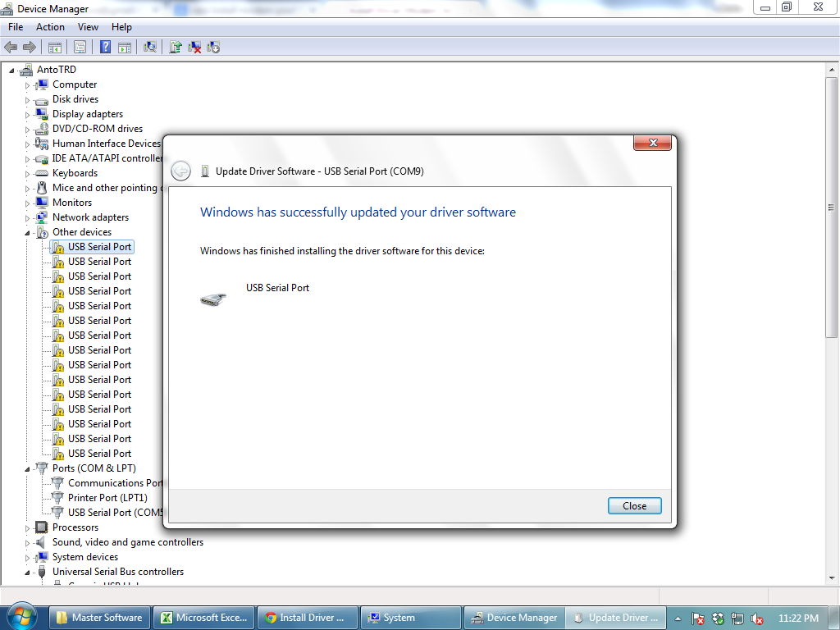
Task: Collapse the Other devices category
Action: pyautogui.click(x=27, y=233)
